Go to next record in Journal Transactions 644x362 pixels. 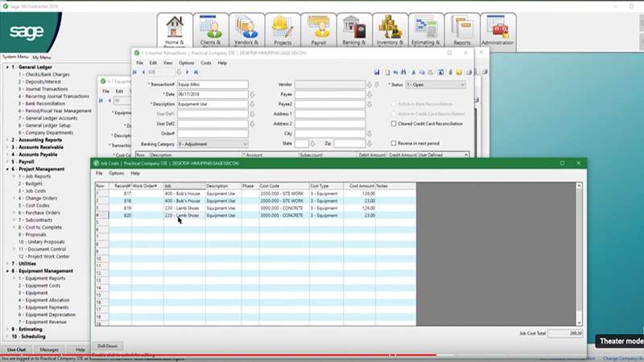tap(188, 72)
